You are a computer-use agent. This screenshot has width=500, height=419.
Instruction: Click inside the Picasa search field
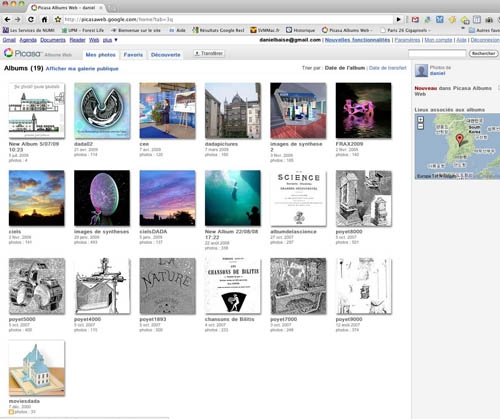(x=437, y=53)
